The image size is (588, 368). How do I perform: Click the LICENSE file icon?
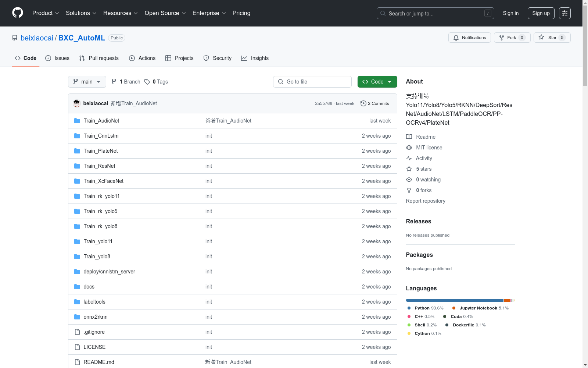77,347
